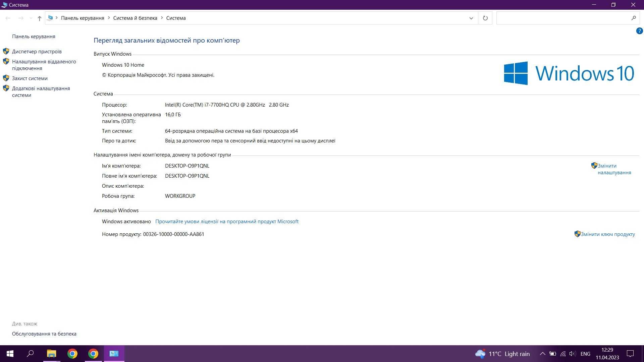Open 'Захист системи' link
Image resolution: width=644 pixels, height=362 pixels.
30,78
